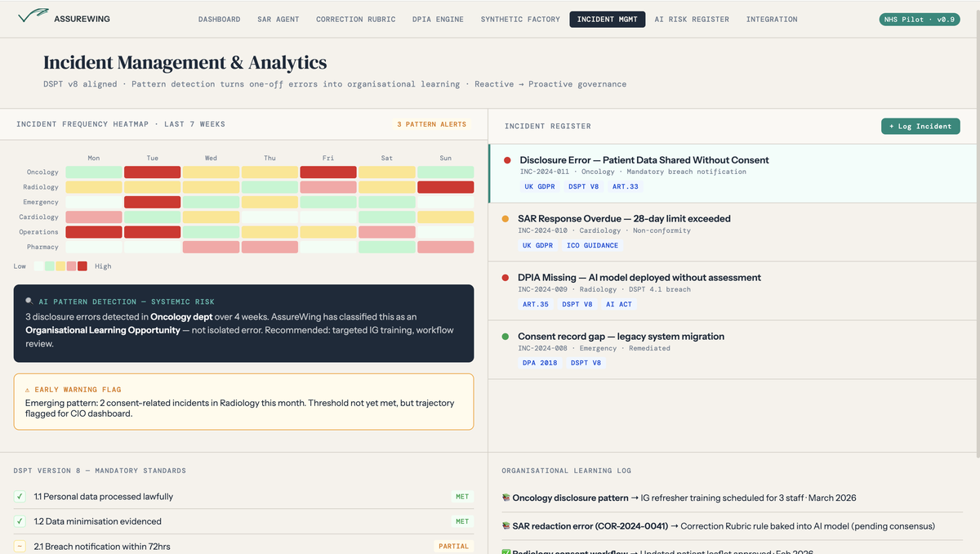Click the 'Tue' heatmap column header
This screenshot has height=554, width=980.
click(x=152, y=158)
